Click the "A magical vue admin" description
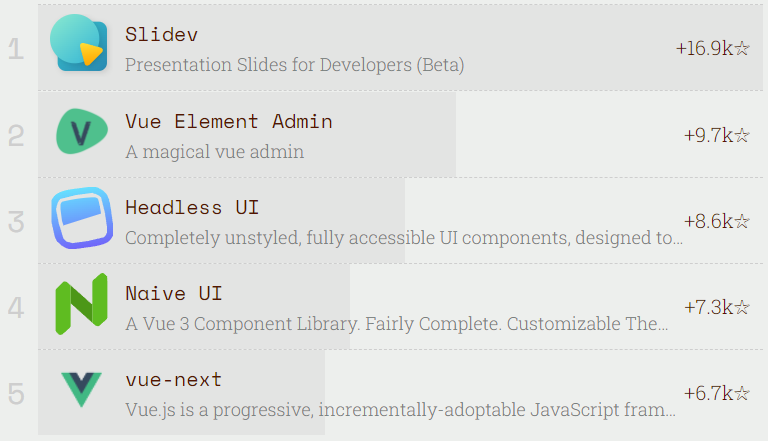 pos(214,152)
